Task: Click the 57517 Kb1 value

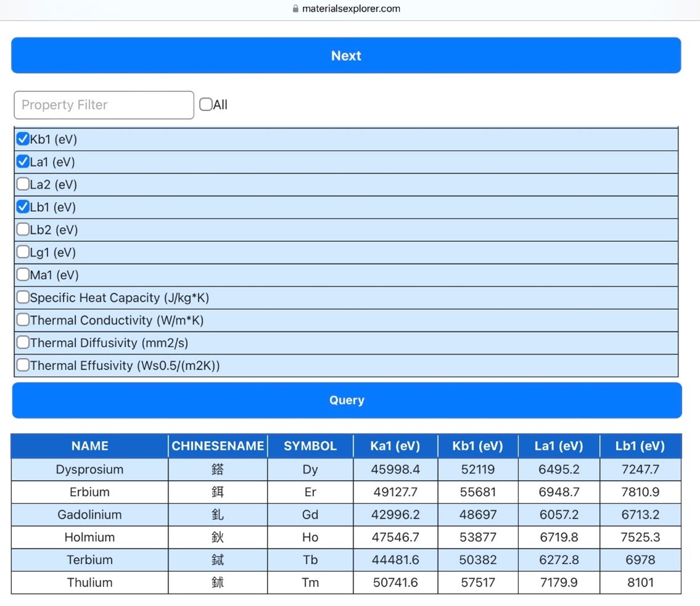Action: tap(478, 583)
